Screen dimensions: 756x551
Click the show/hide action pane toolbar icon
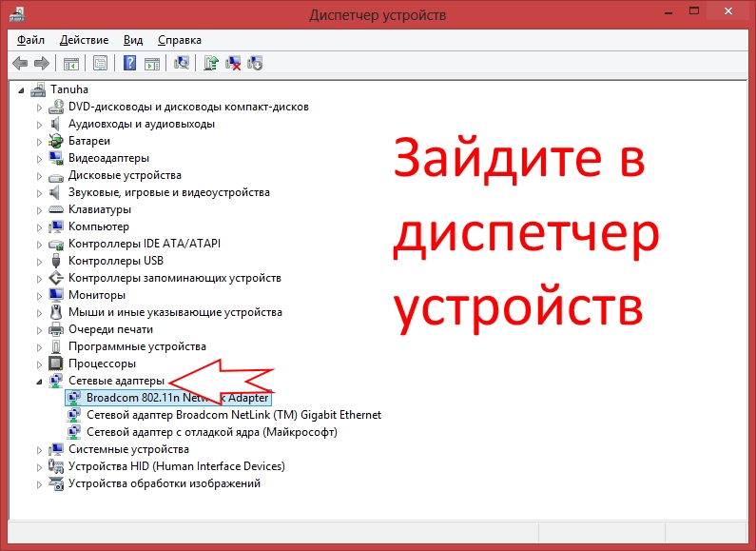pyautogui.click(x=152, y=63)
